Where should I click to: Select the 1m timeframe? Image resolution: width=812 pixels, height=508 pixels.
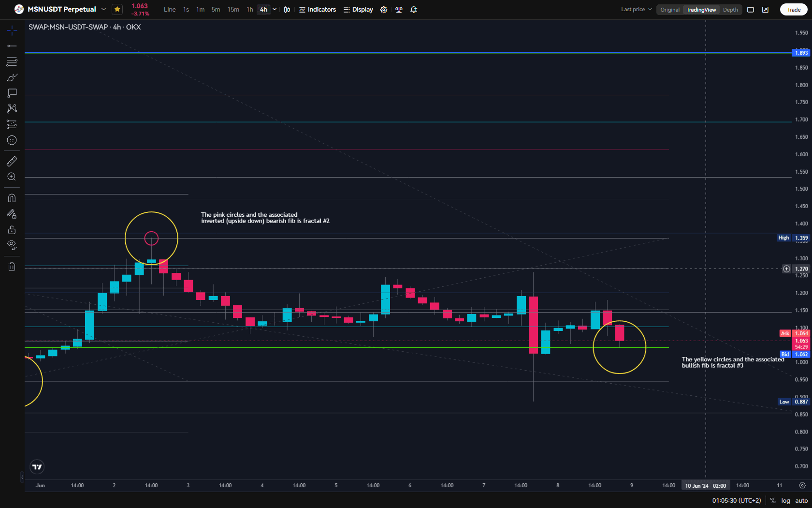click(200, 9)
